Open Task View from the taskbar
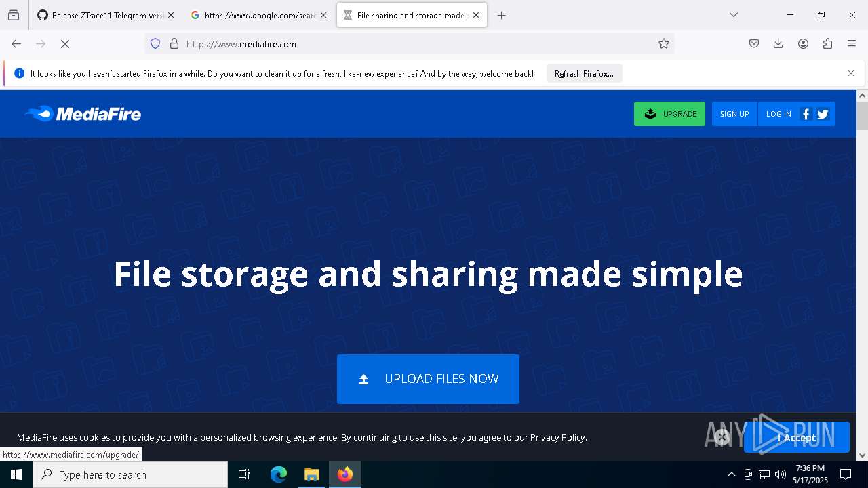Viewport: 868px width, 488px height. [x=244, y=474]
